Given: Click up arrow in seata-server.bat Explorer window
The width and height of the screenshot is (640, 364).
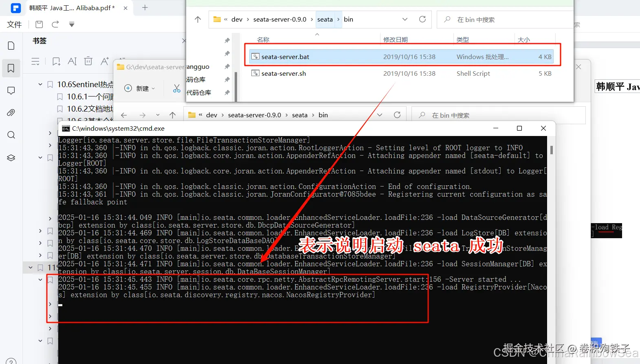Looking at the screenshot, I should tap(198, 20).
